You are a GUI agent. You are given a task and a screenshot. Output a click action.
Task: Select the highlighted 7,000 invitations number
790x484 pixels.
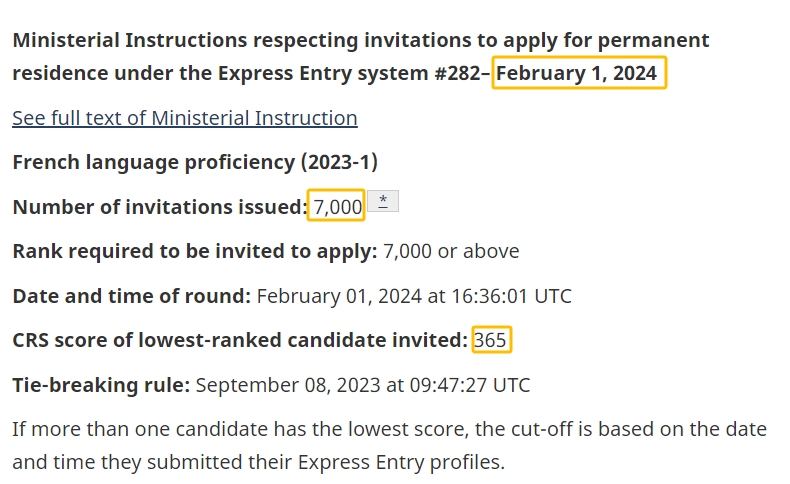point(337,207)
